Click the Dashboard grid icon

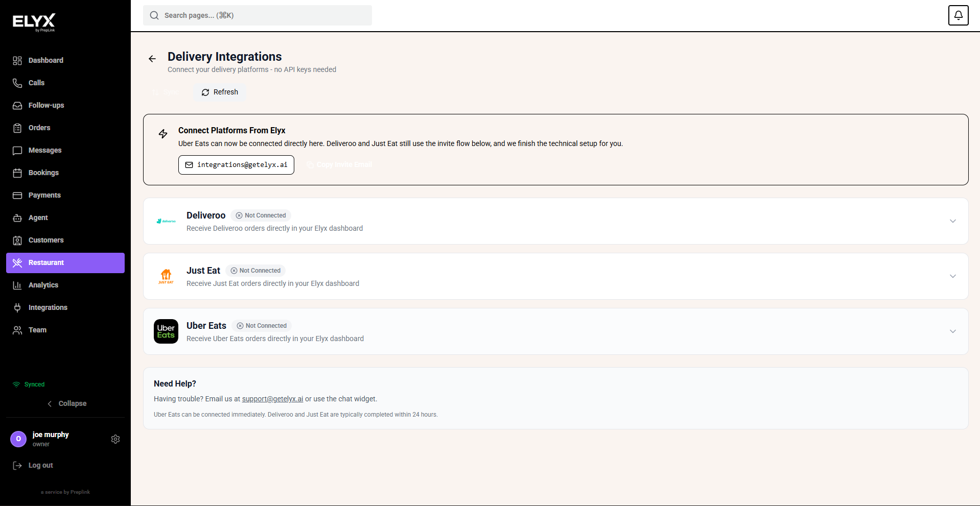17,61
